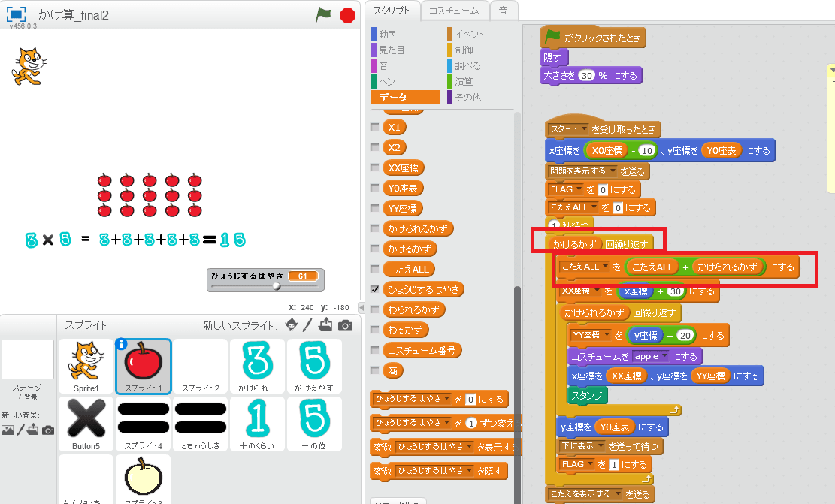Viewport: 835px width, 504px height.
Task: Select the ペン block category
Action: [387, 81]
